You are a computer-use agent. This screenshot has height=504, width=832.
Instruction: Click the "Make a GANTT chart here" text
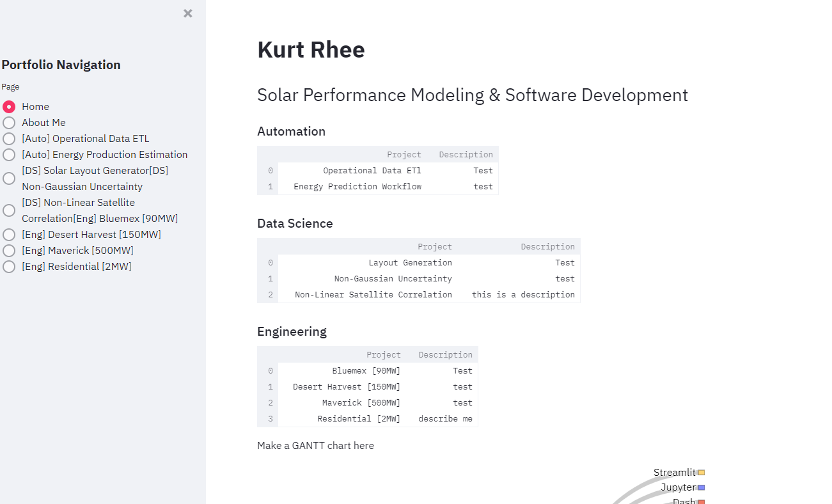315,445
